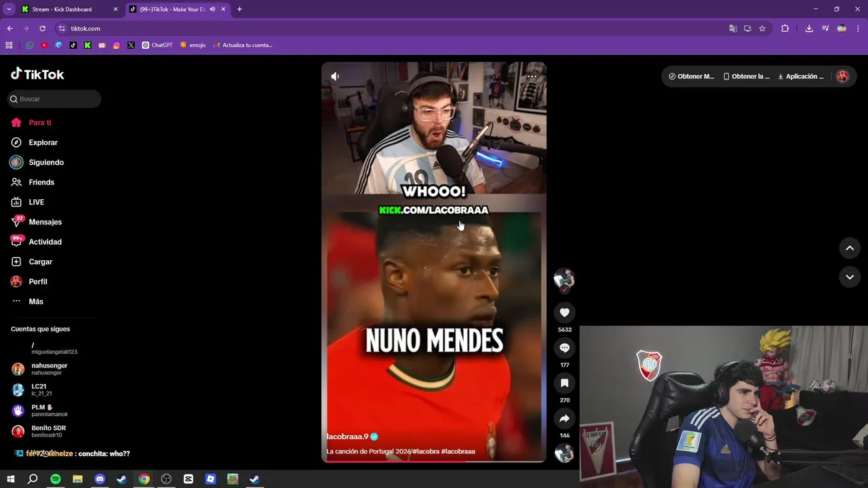
Task: Open Spotify from the taskbar
Action: click(56, 479)
